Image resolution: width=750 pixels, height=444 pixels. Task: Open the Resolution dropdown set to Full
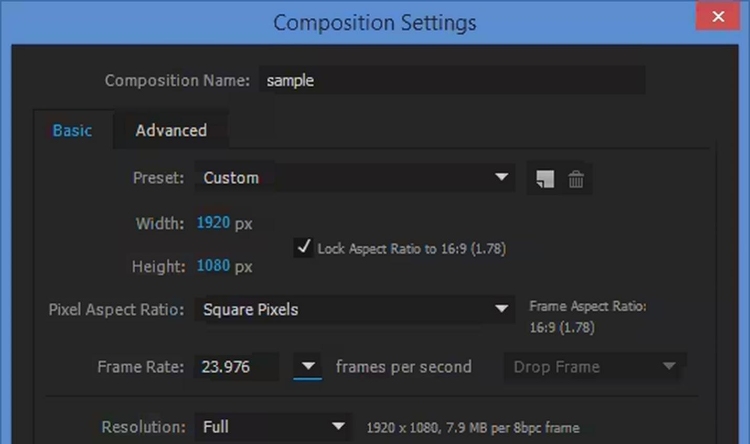click(x=273, y=427)
